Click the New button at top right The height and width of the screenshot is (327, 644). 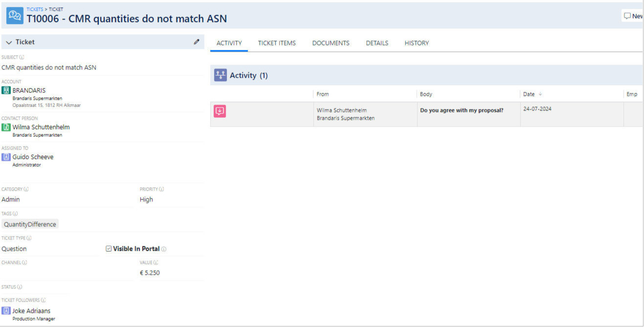pyautogui.click(x=633, y=16)
